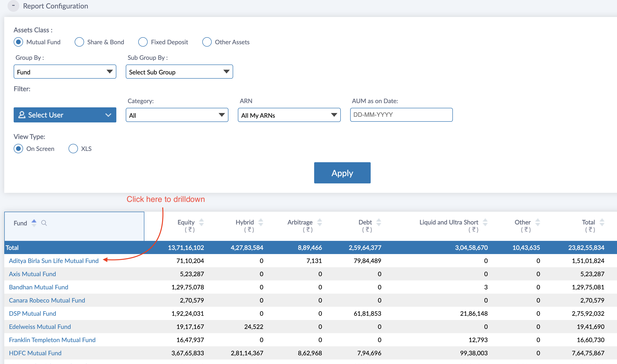Collapse the Report Configuration panel

click(13, 5)
